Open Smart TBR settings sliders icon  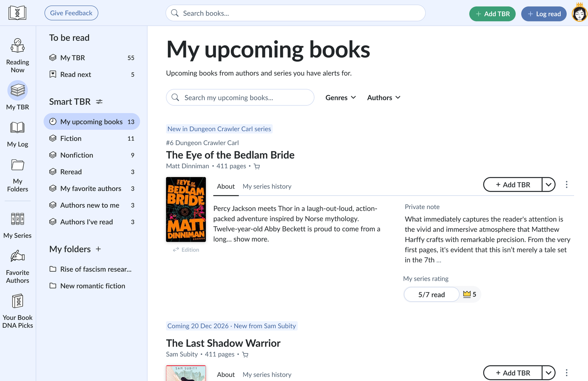pyautogui.click(x=99, y=102)
